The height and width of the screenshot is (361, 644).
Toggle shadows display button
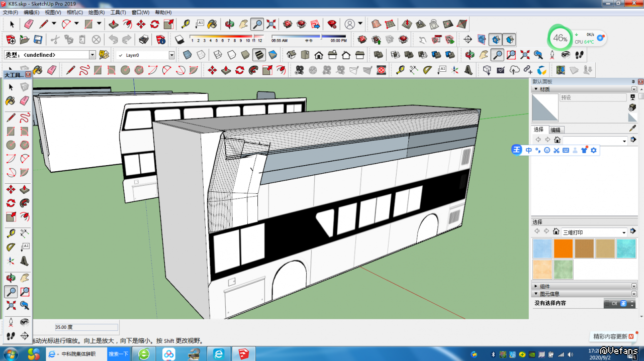tap(180, 40)
